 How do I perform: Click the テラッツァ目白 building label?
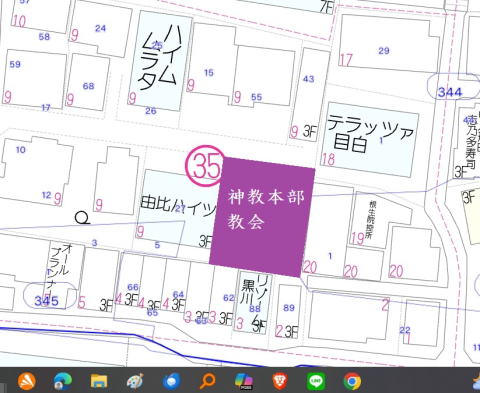coord(370,133)
